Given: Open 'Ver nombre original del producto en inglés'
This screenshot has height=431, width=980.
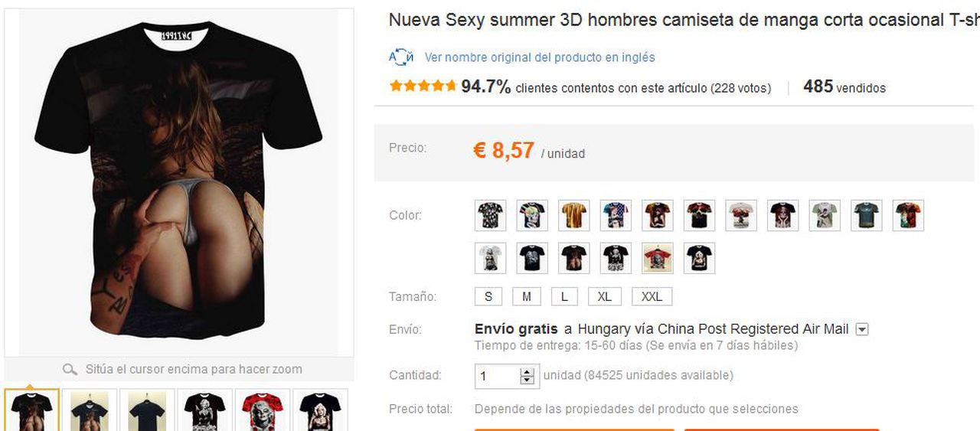Looking at the screenshot, I should click(540, 57).
